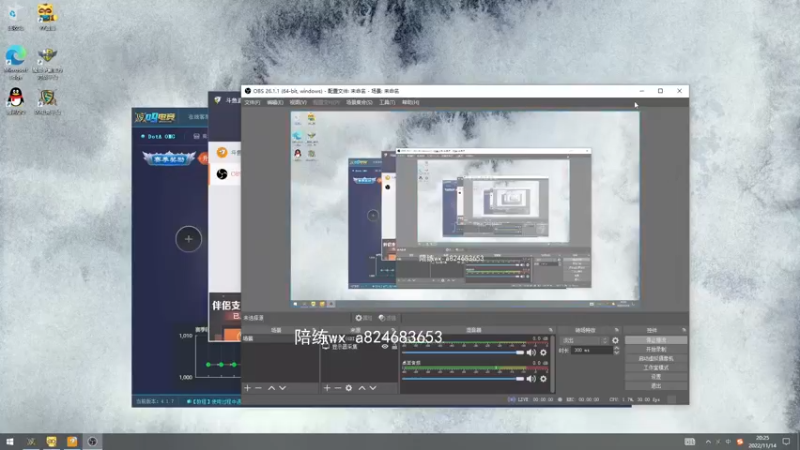Pop out the mixer panel with its header icon
This screenshot has width=800, height=450.
551,330
